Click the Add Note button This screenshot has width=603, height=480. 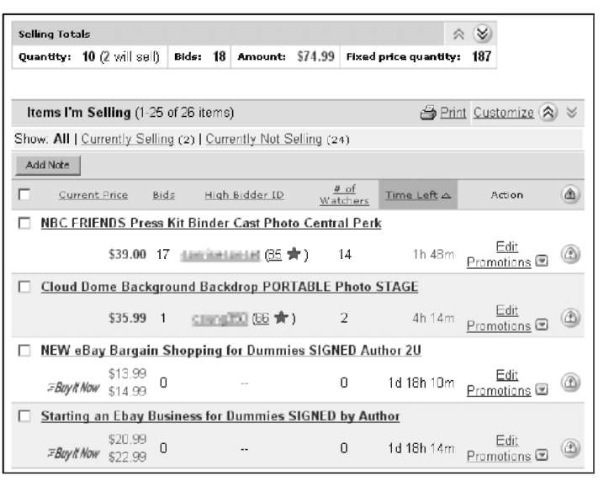(48, 165)
